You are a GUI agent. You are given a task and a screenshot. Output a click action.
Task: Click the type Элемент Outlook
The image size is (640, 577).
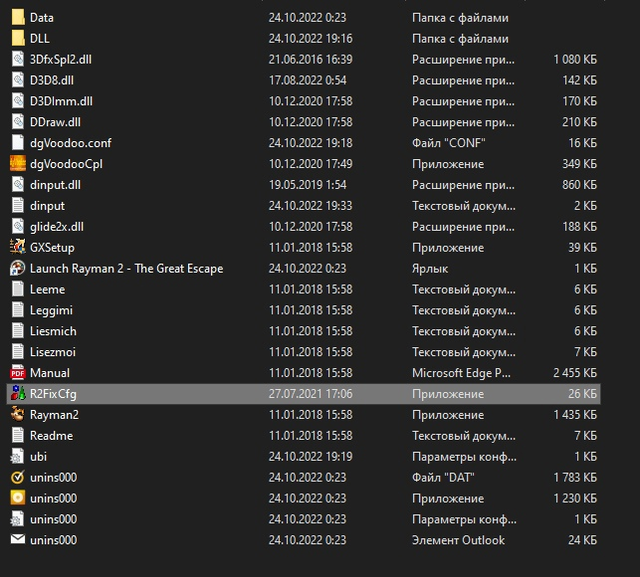(458, 539)
